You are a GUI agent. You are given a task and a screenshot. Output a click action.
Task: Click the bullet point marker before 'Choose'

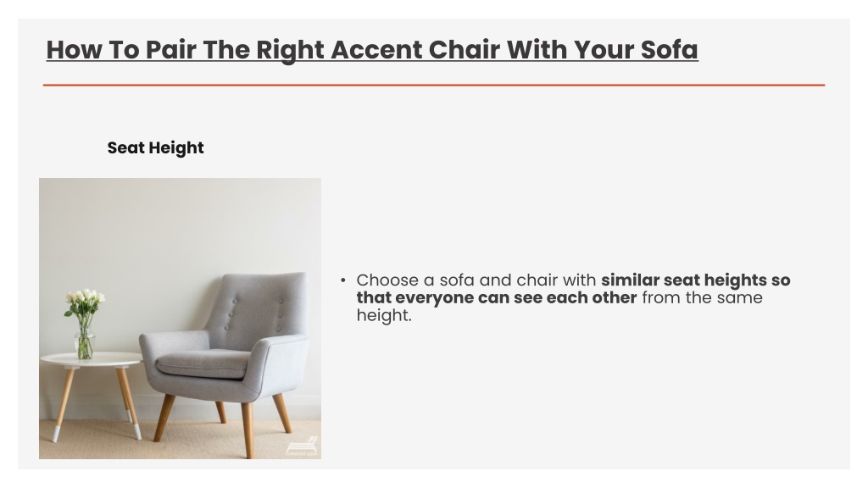[x=343, y=280]
